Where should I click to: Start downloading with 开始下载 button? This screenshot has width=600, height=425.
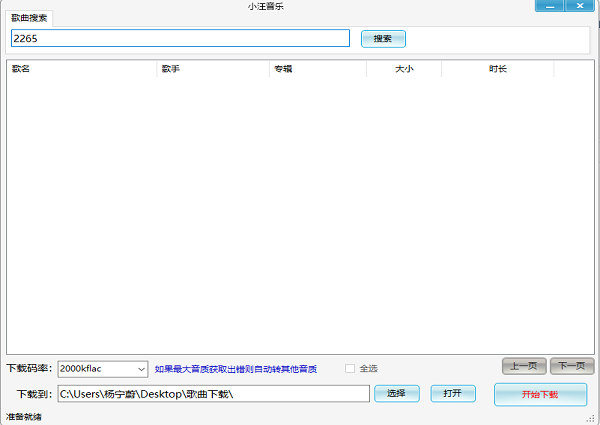click(540, 394)
